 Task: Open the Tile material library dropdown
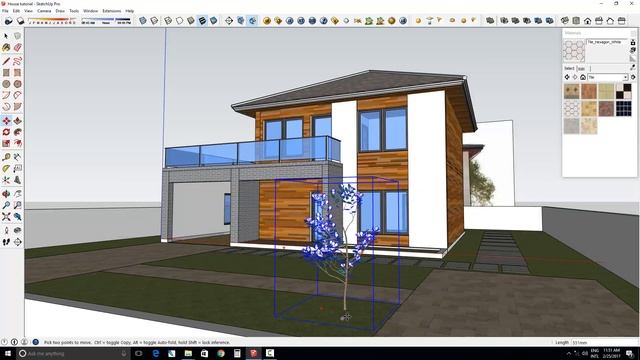click(608, 77)
